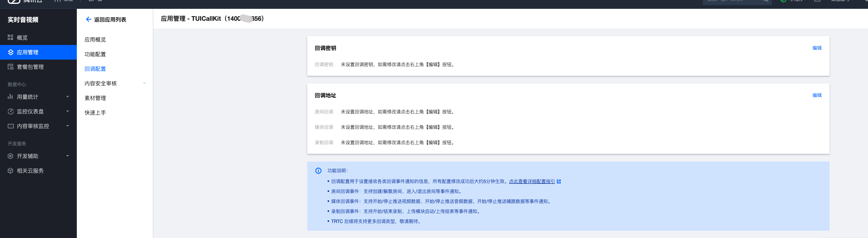Click the 房间回调事件 description line

(x=397, y=191)
